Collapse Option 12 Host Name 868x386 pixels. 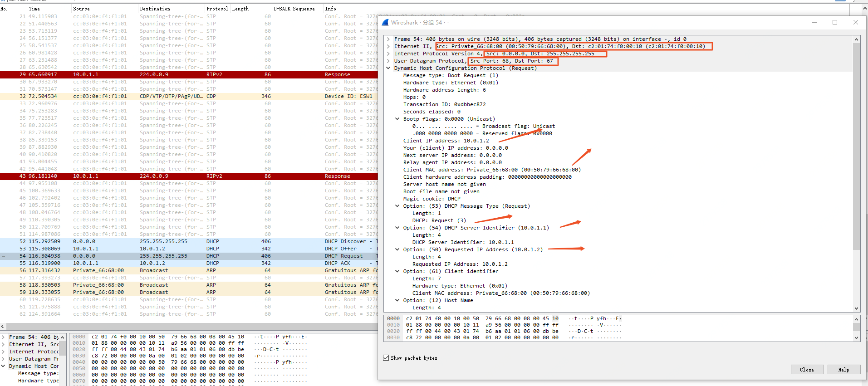(x=397, y=300)
